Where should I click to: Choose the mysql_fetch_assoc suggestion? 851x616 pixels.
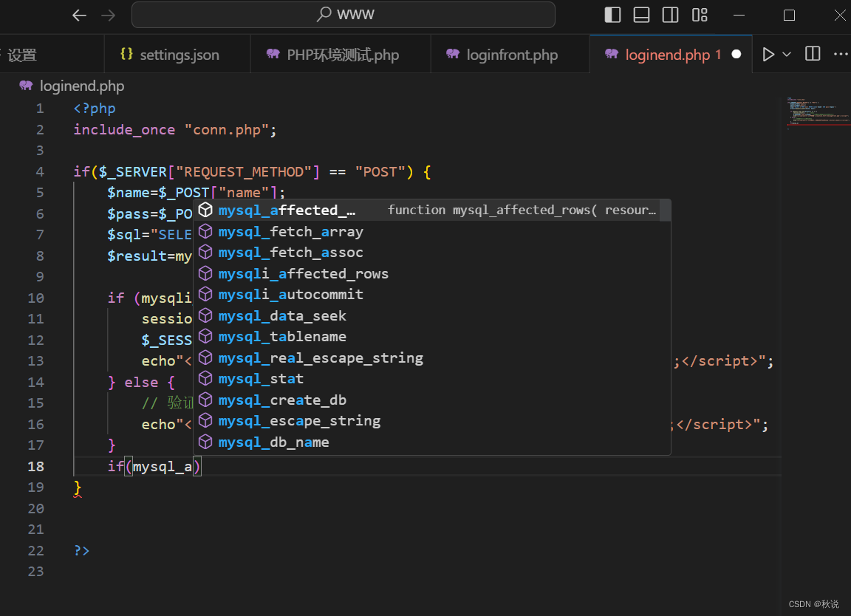pos(432,253)
